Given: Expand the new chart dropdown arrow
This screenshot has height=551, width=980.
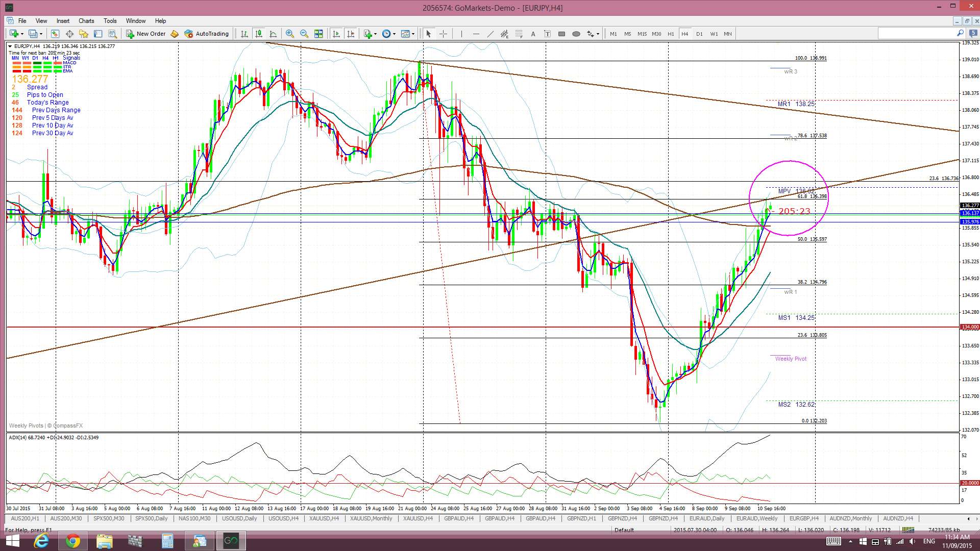Looking at the screenshot, I should (x=22, y=34).
